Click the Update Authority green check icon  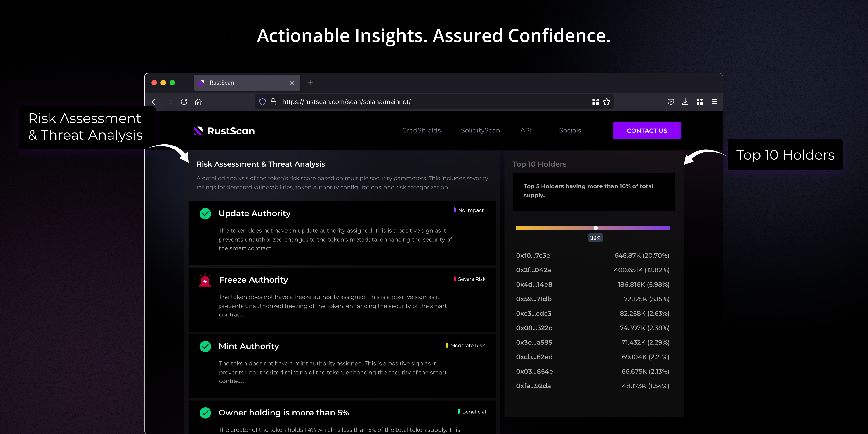pos(205,214)
